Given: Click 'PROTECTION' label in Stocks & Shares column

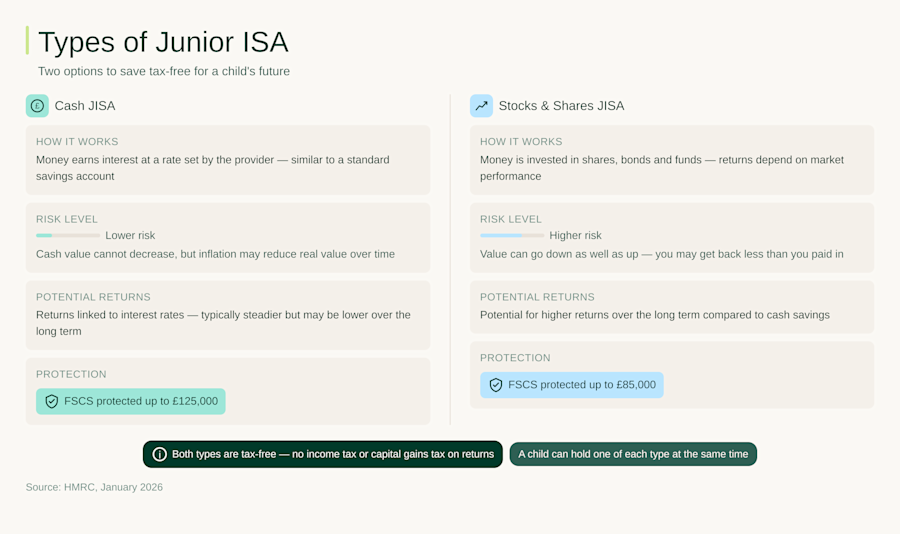Looking at the screenshot, I should [x=515, y=358].
